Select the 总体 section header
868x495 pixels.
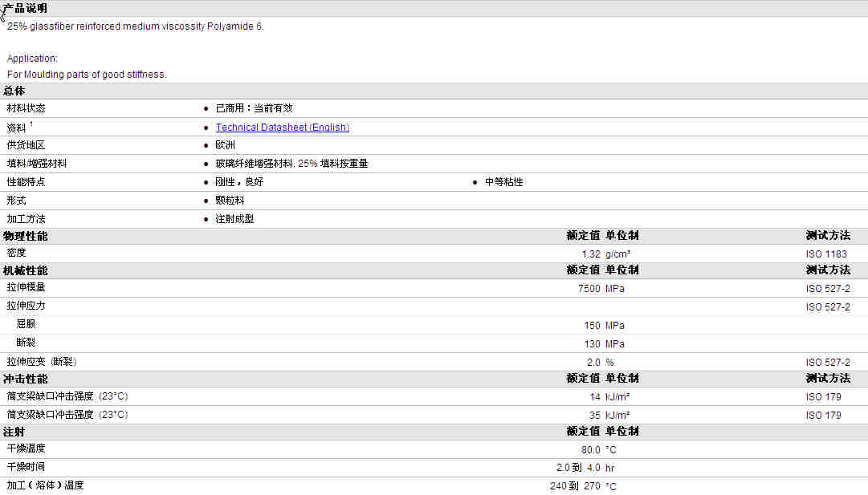[14, 91]
